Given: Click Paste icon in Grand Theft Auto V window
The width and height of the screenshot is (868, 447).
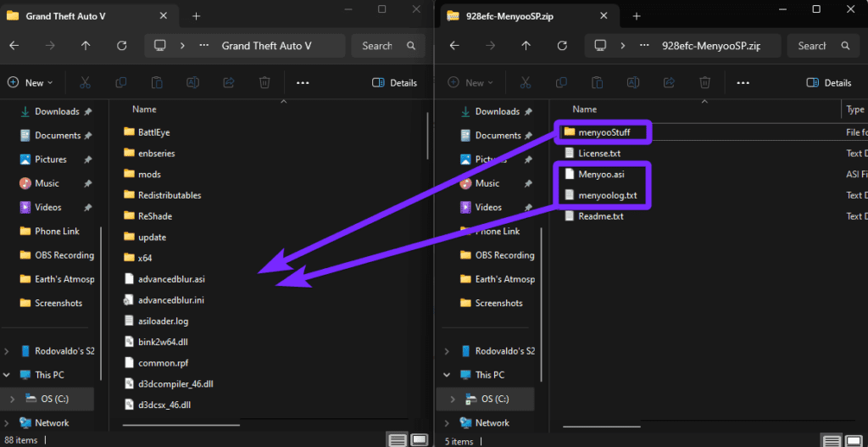Looking at the screenshot, I should (157, 82).
